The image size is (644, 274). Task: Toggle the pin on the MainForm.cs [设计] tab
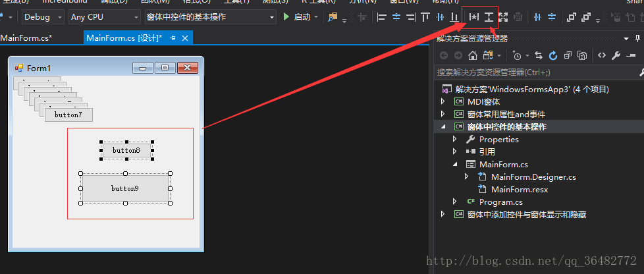pos(173,38)
